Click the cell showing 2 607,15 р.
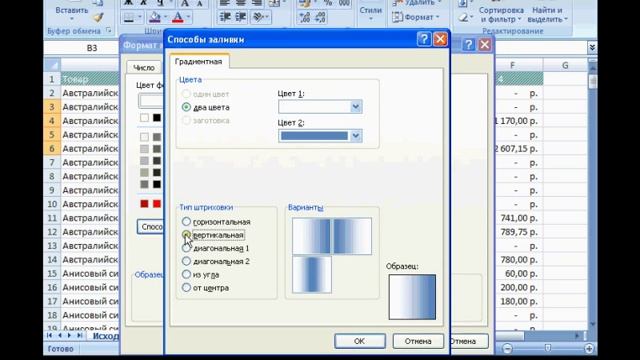The image size is (640, 360). (x=518, y=149)
